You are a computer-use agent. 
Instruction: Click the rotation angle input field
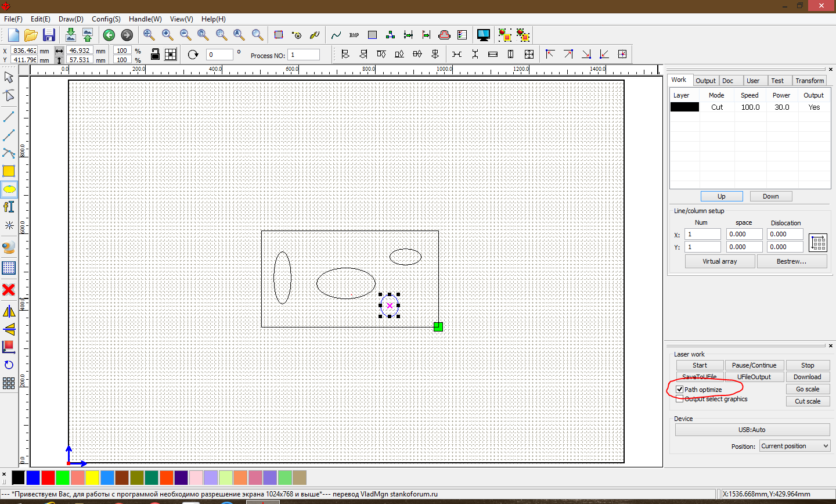(219, 55)
